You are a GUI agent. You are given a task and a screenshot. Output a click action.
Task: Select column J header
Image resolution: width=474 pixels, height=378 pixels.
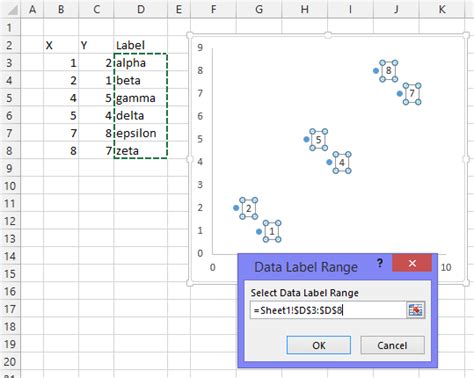(396, 9)
